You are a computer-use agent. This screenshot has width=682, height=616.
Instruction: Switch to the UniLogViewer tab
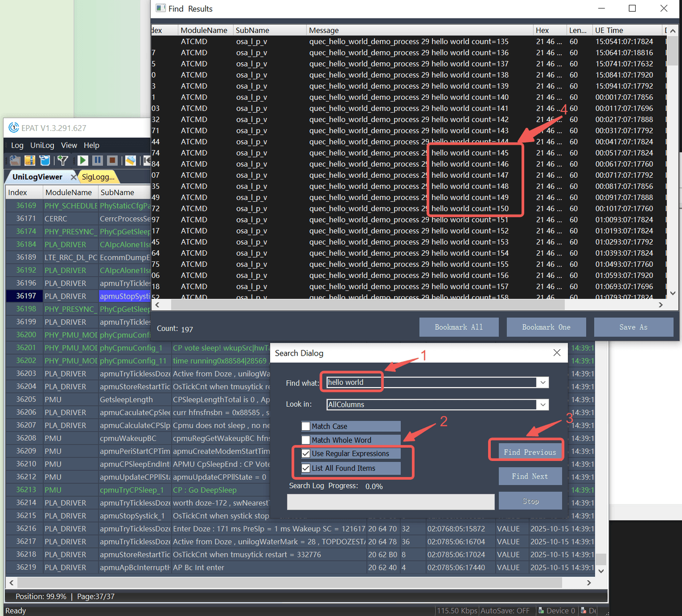[x=37, y=177]
